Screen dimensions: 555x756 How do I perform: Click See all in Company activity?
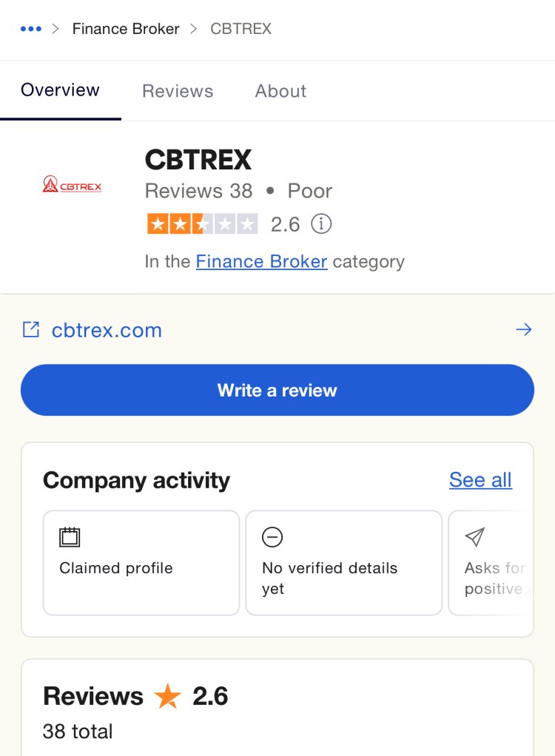point(481,480)
